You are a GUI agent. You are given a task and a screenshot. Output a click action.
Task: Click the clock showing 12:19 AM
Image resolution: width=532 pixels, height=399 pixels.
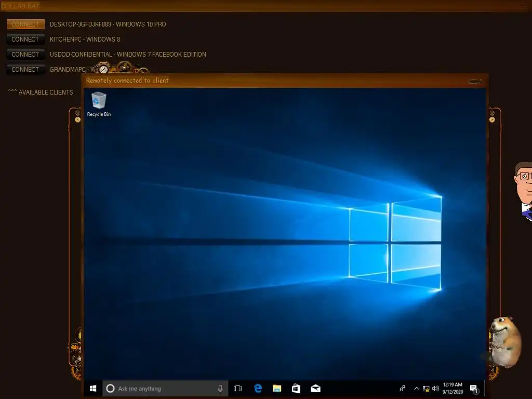point(453,389)
